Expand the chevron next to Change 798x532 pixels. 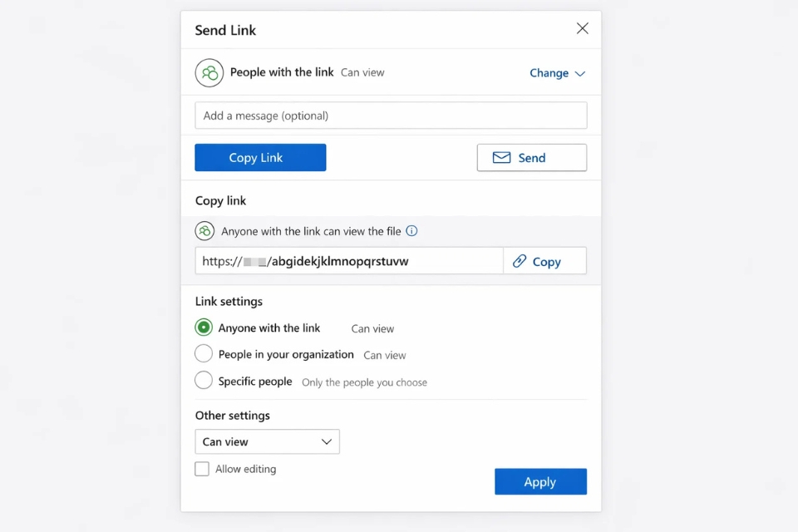[579, 73]
